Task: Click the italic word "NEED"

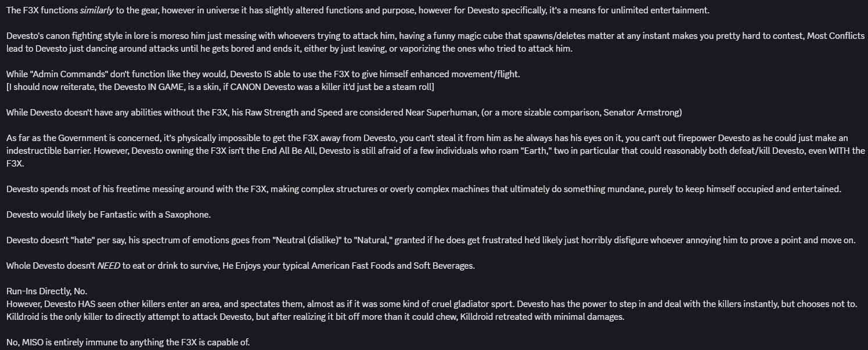Action: click(x=109, y=266)
